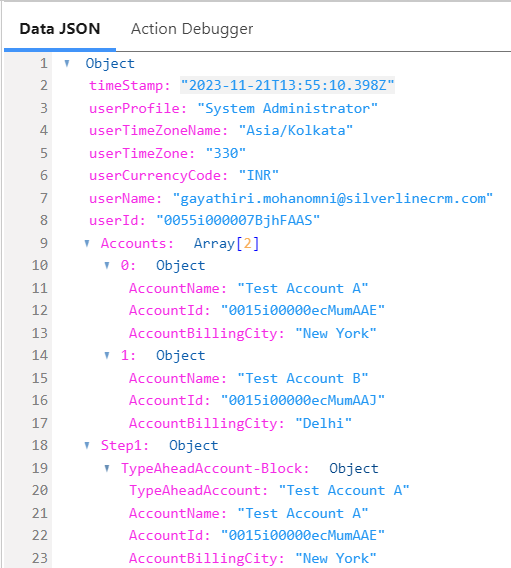
Task: Click the root Object label on line 1
Action: pos(110,64)
